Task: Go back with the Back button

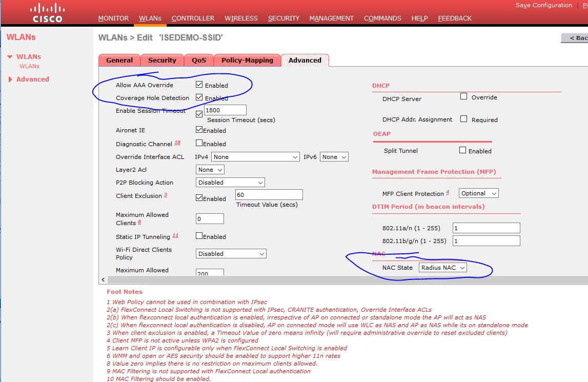Action: point(575,38)
